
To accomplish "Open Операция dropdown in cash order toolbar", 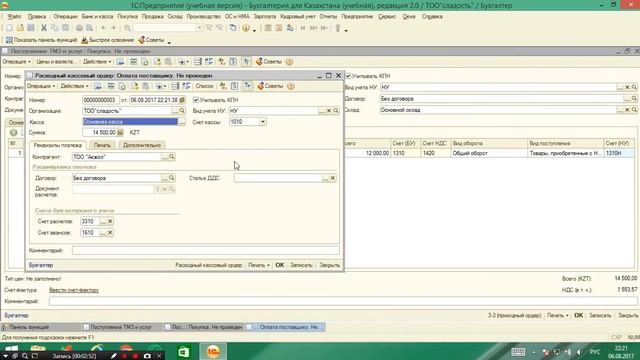I will click(x=41, y=86).
